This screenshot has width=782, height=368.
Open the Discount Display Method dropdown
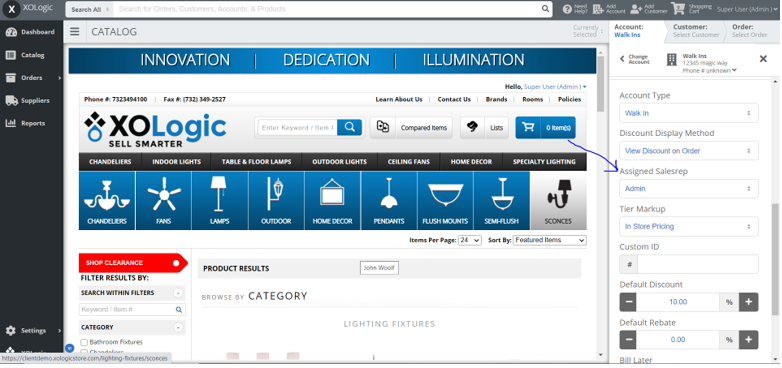coord(689,151)
